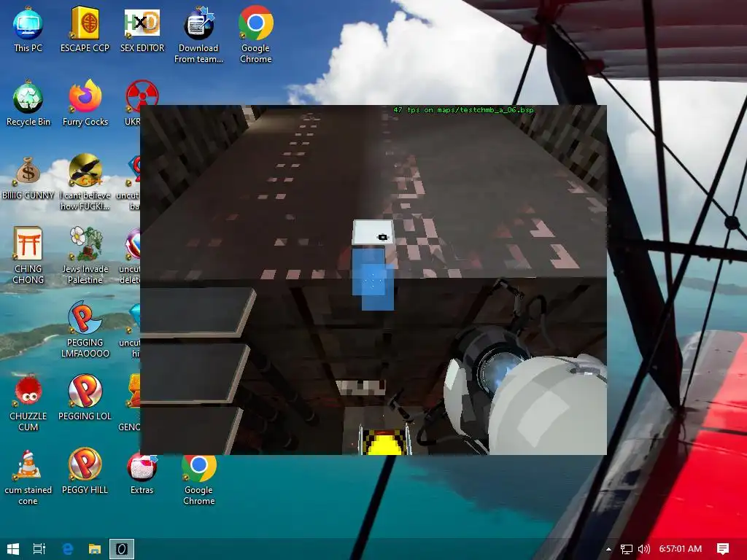Select the red radiation symbol icon

pyautogui.click(x=142, y=96)
